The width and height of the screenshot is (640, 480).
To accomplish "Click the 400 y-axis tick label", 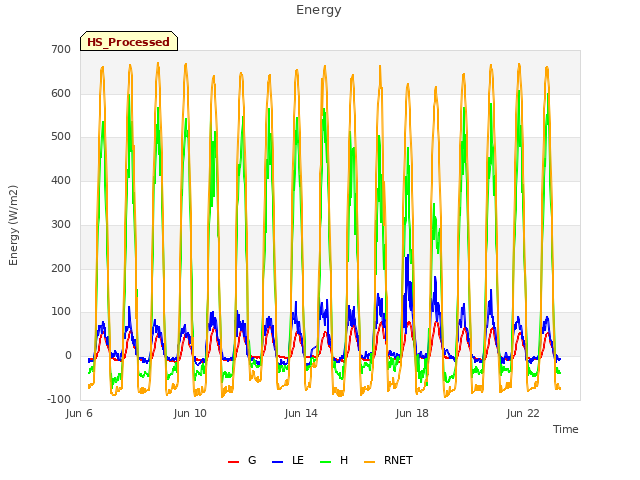I will pyautogui.click(x=61, y=180).
